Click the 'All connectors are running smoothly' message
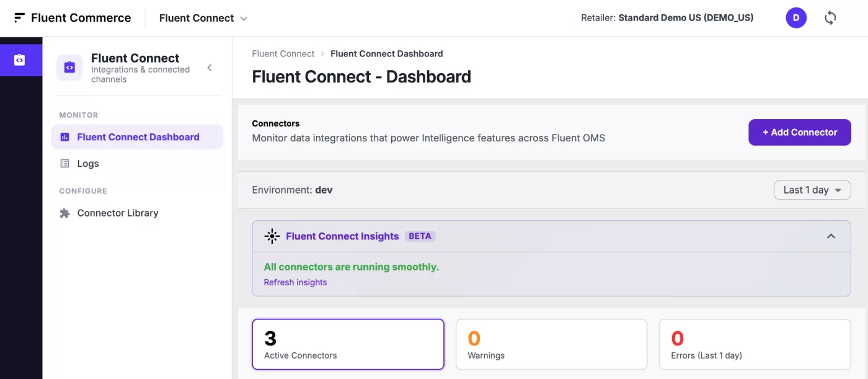868x379 pixels. (x=352, y=267)
